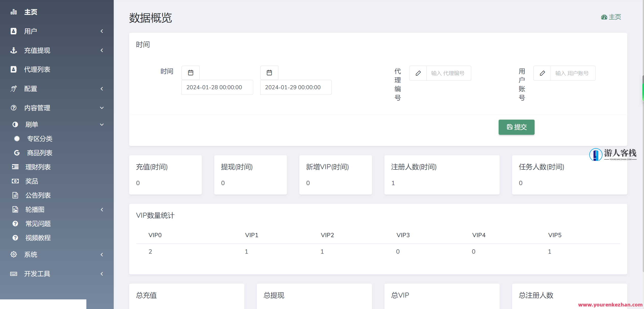Collapse the 刷单 sidebar section
This screenshot has height=309, width=644.
tap(102, 124)
